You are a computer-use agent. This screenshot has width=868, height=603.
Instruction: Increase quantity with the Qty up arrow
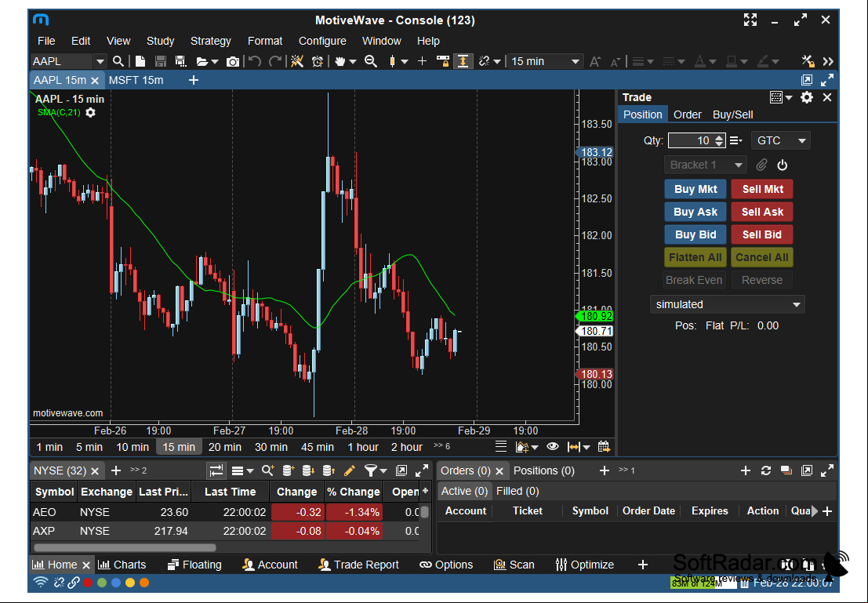[x=718, y=137]
